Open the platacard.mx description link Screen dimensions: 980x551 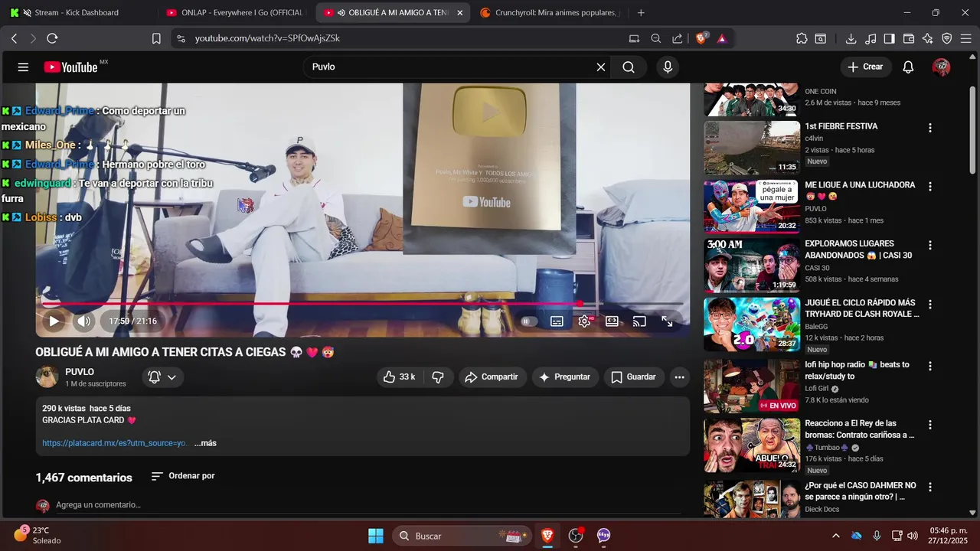[115, 443]
